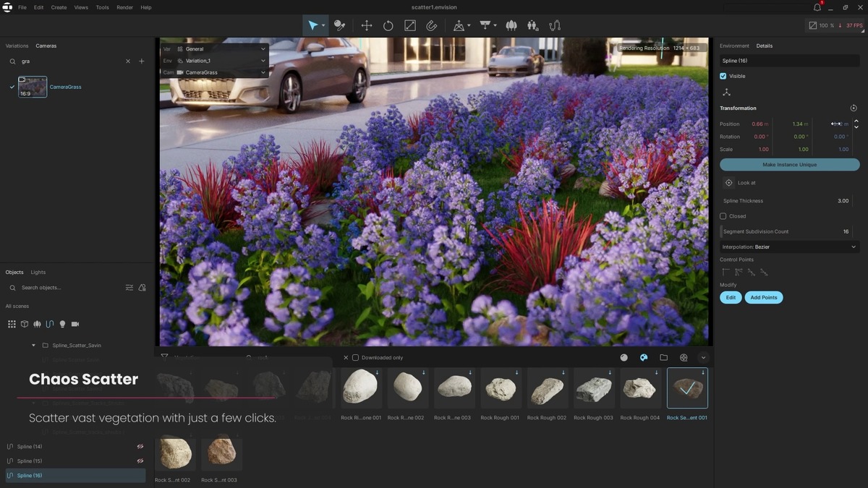The height and width of the screenshot is (488, 868).
Task: Activate the Rotate tool
Action: pyautogui.click(x=388, y=25)
